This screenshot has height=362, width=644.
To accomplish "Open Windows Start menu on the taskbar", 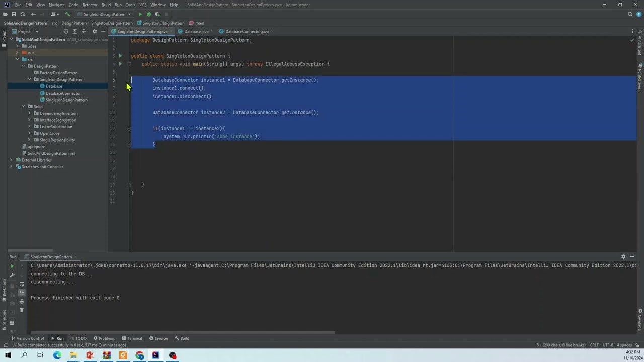I will tap(8, 355).
